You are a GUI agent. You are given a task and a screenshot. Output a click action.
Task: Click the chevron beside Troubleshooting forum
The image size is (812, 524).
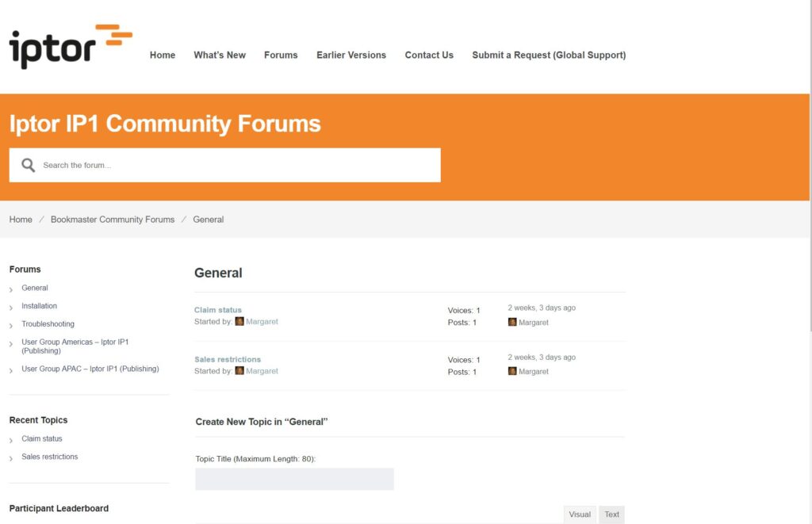coord(11,326)
